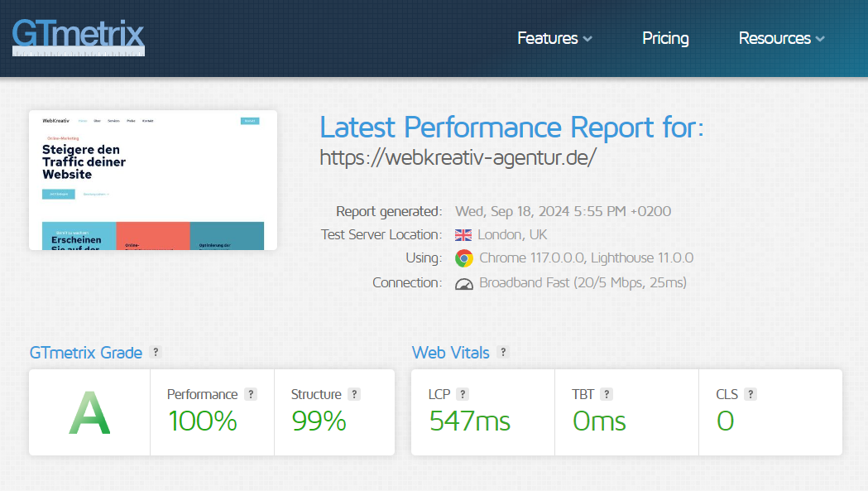868x491 pixels.
Task: Open help icon next to CLS
Action: [751, 394]
